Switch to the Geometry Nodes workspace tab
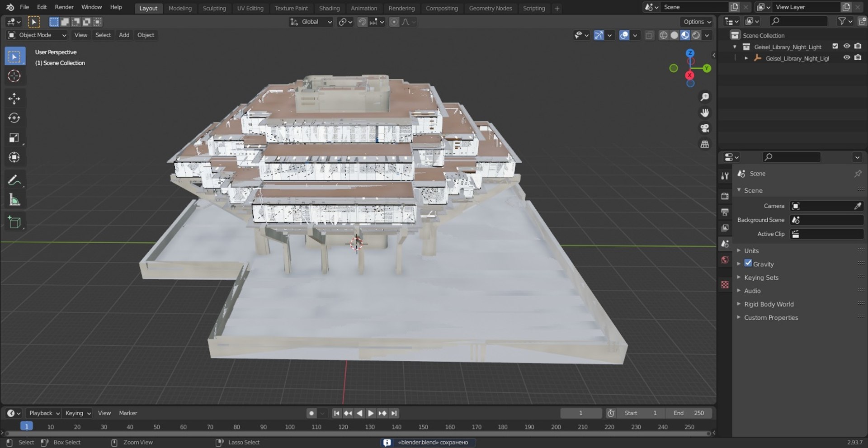 [x=491, y=8]
